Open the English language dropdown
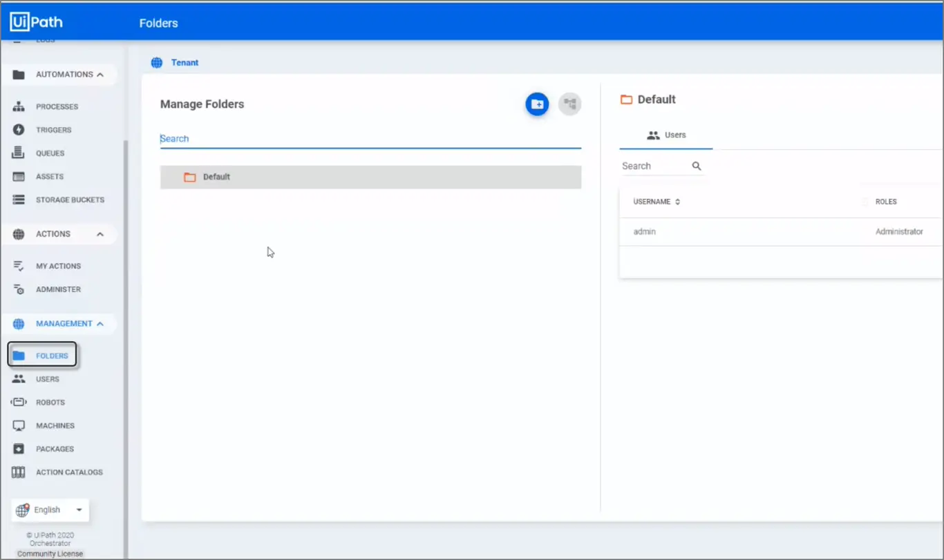The image size is (944, 560). 50,510
